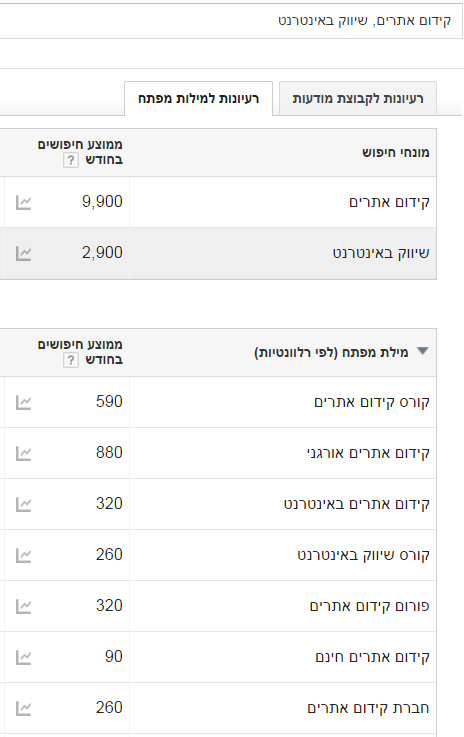Select keyword קידום אתרים אורגני
464x737 pixels.
pyautogui.click(x=368, y=453)
